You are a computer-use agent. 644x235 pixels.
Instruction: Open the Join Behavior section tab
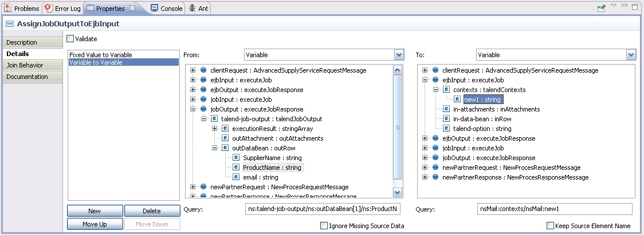[25, 65]
